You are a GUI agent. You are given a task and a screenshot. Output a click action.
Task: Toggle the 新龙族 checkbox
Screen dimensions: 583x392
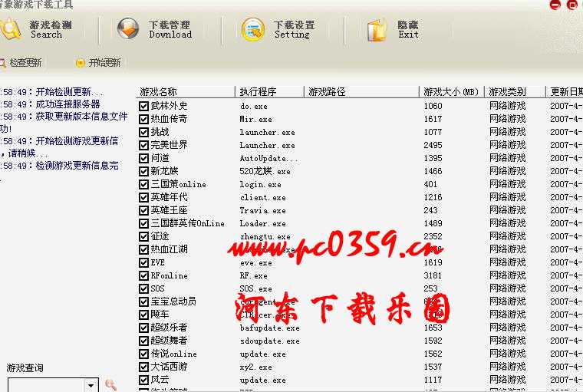click(x=143, y=171)
